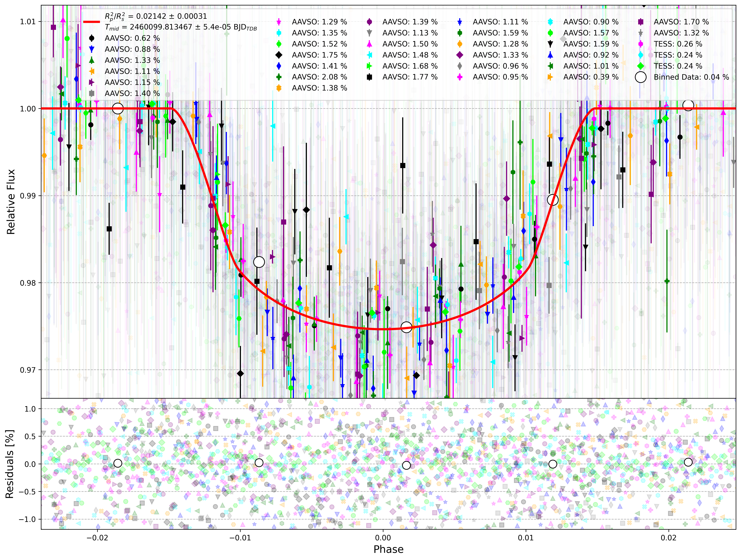Viewport: 741px width, 560px height.
Task: Select legend text 'AAVSO: 1.13 %'
Action: tap(410, 33)
